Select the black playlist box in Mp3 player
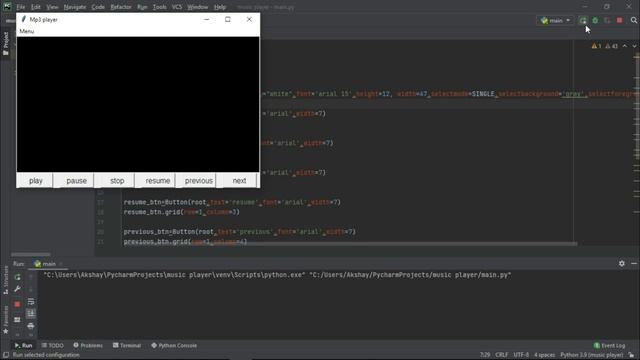The image size is (640, 360). click(138, 104)
